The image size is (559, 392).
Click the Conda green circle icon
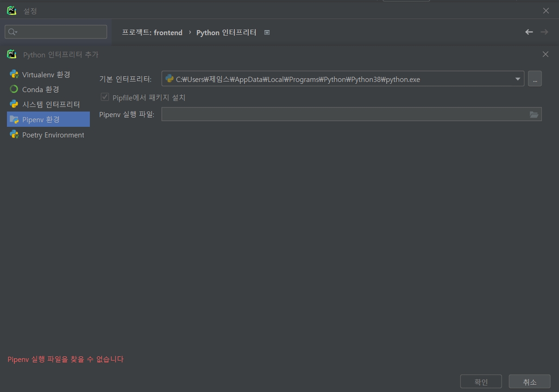[x=14, y=89]
